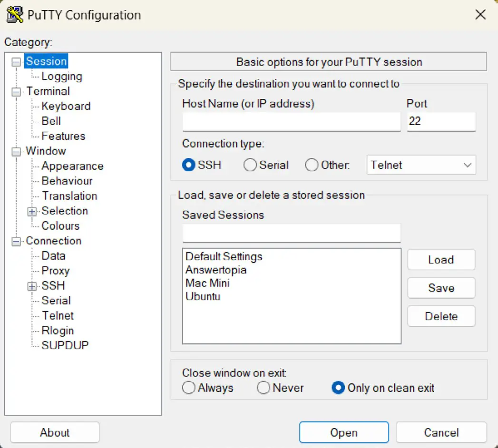Open the Features settings category
The width and height of the screenshot is (498, 448).
(64, 136)
